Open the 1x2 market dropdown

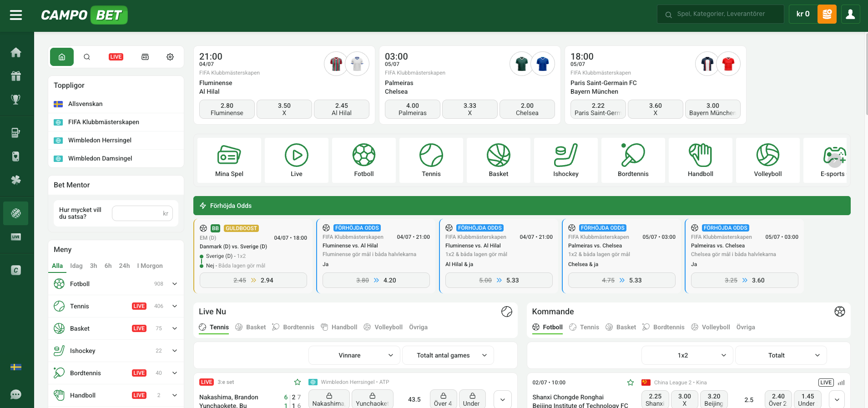687,355
